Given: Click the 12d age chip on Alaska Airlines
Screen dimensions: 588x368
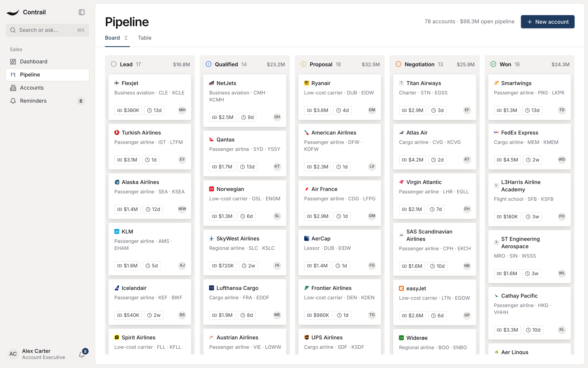Looking at the screenshot, I should (x=153, y=209).
